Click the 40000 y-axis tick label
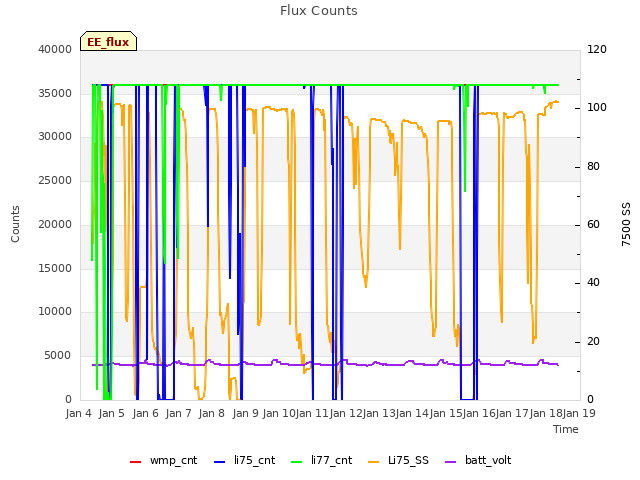This screenshot has height=480, width=640. coord(55,49)
